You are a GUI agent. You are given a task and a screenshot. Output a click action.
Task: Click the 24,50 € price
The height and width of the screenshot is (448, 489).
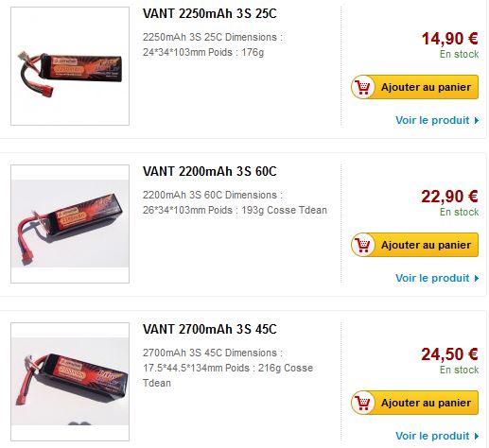(x=450, y=354)
